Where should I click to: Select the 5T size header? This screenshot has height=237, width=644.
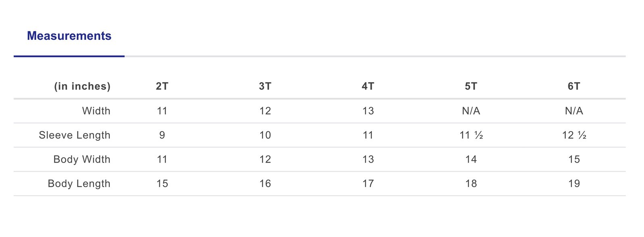[x=471, y=87]
